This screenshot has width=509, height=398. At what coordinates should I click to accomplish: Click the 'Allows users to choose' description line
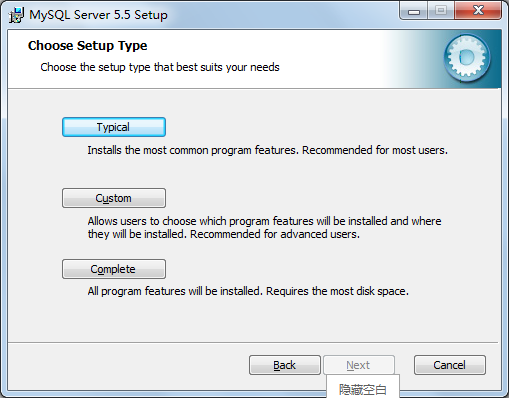click(x=264, y=221)
